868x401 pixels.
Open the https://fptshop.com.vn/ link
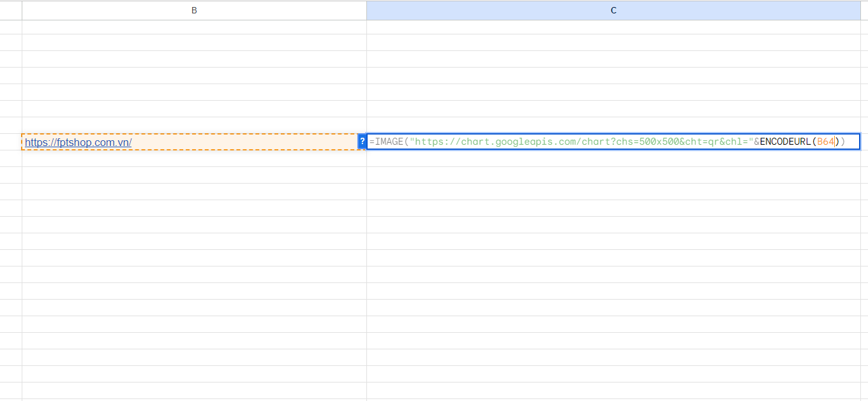pos(79,142)
